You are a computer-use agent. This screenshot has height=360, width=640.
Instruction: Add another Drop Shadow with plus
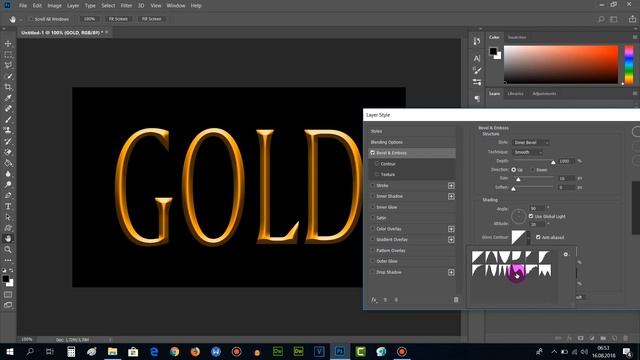coord(451,272)
